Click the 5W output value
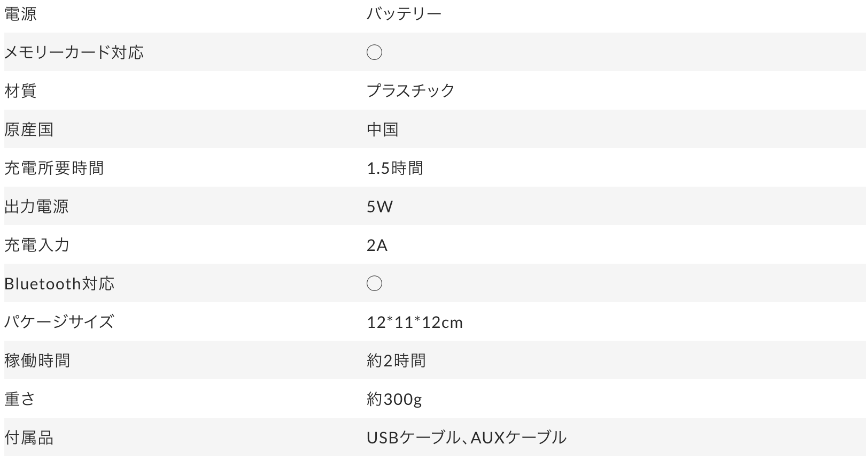Viewport: 868px width, 460px height. [x=379, y=206]
